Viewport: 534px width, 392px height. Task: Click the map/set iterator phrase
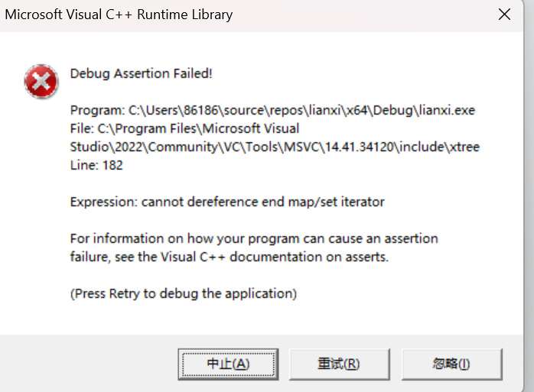click(336, 202)
